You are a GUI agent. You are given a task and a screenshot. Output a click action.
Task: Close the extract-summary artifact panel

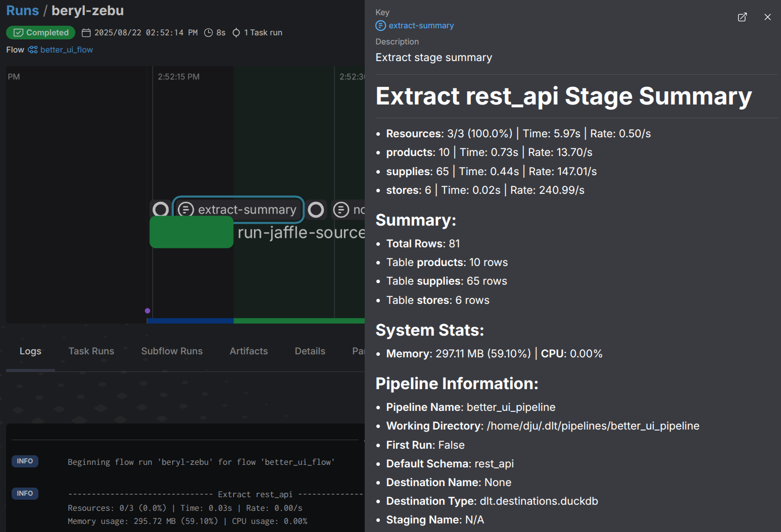tap(767, 17)
